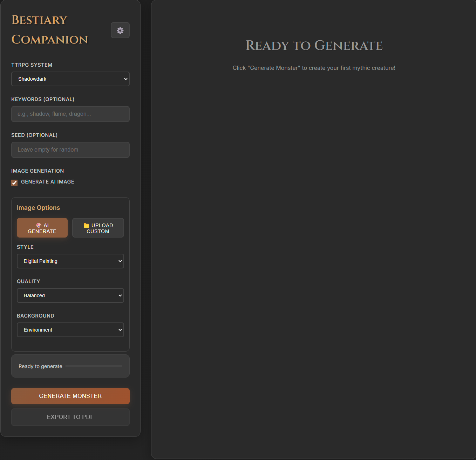Click the Generate Monster button
The height and width of the screenshot is (460, 476).
[70, 396]
